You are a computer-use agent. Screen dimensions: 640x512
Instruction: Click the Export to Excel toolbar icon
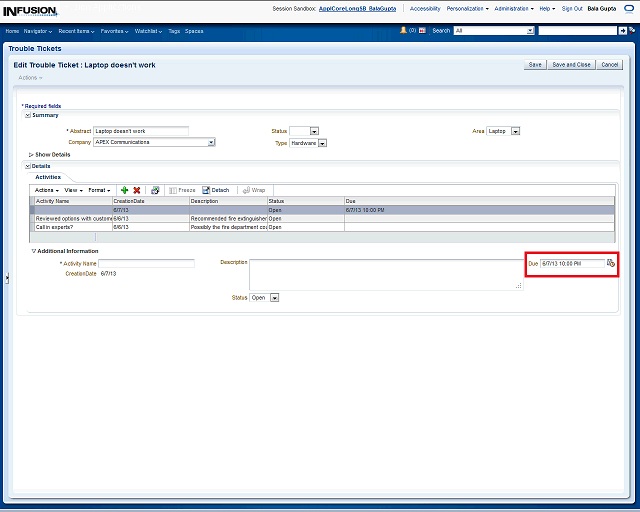tap(155, 190)
